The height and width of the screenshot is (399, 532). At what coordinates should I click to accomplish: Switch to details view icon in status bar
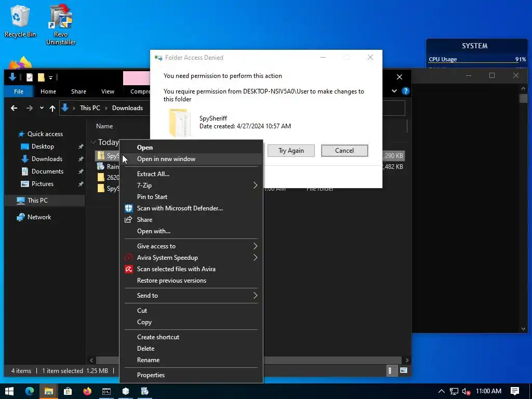pyautogui.click(x=391, y=370)
